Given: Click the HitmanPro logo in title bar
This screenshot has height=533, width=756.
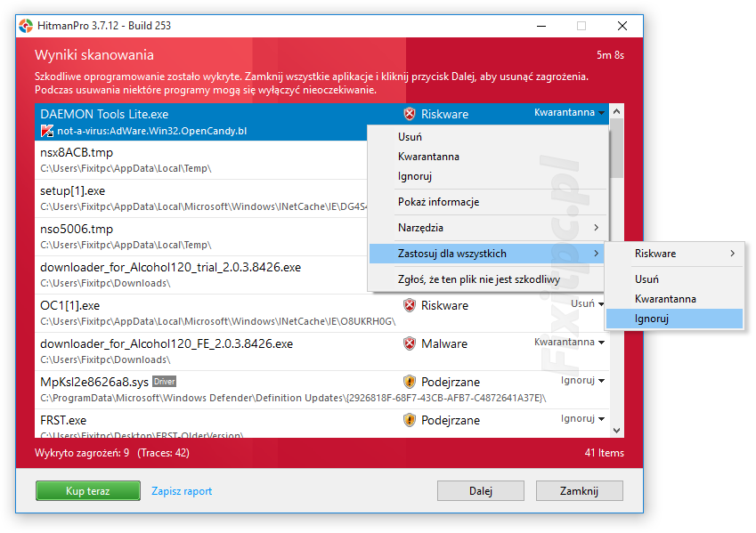Looking at the screenshot, I should click(26, 26).
